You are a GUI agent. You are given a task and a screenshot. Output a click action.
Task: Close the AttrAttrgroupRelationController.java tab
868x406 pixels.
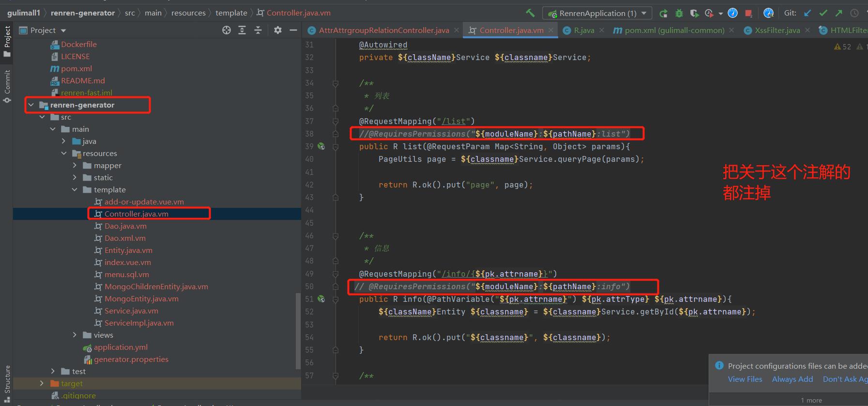tap(457, 30)
